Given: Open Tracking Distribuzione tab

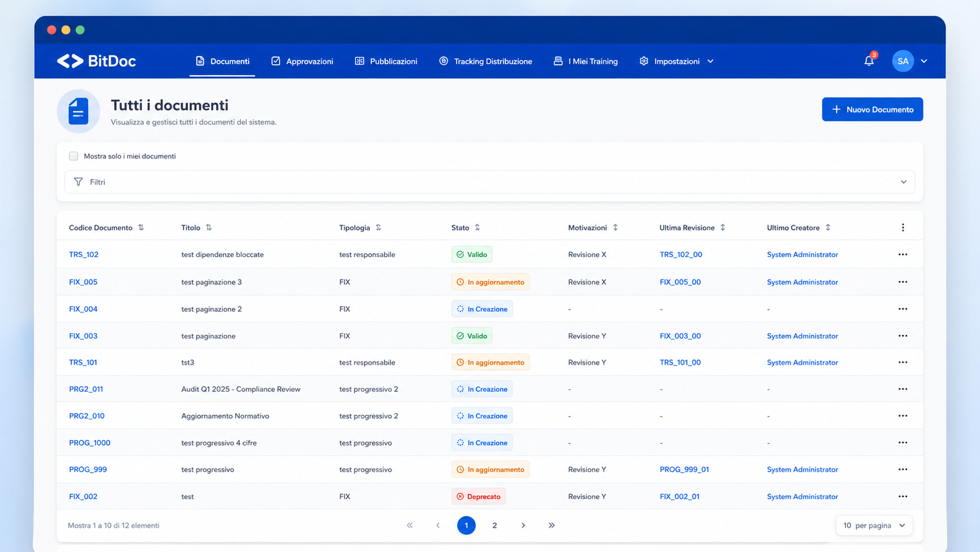Looking at the screenshot, I should tap(486, 61).
